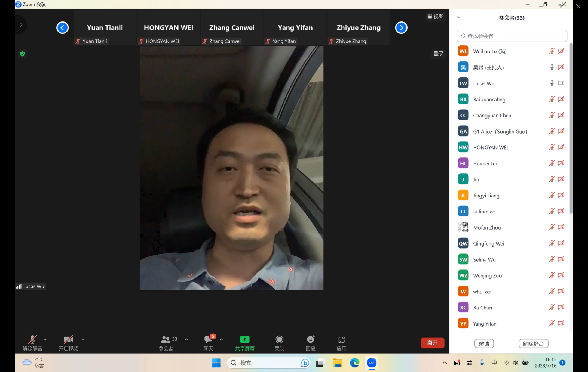Click the find participants search field
Image resolution: width=588 pixels, height=372 pixels.
(512, 36)
